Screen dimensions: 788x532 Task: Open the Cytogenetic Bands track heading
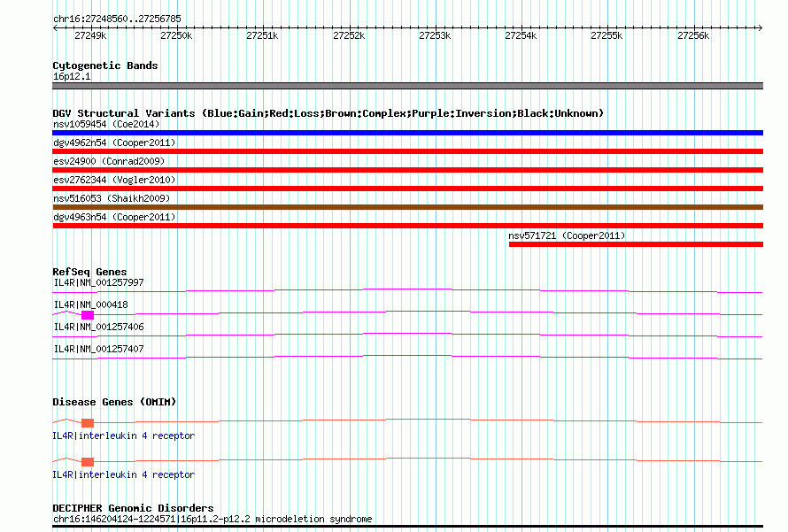(105, 66)
